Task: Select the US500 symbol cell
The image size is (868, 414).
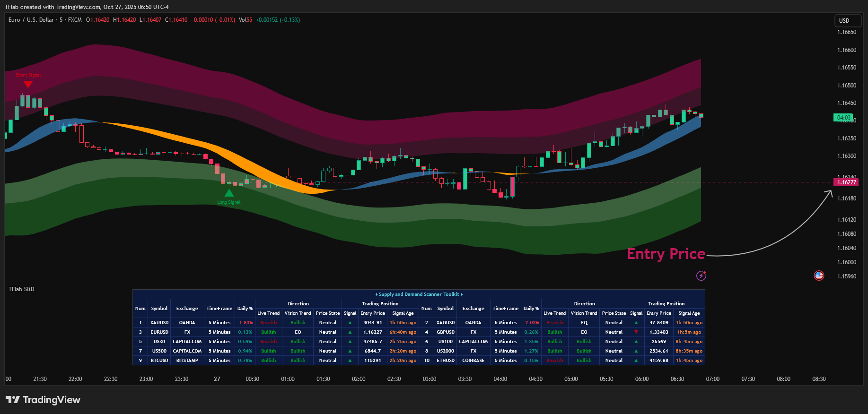Action: coord(159,351)
